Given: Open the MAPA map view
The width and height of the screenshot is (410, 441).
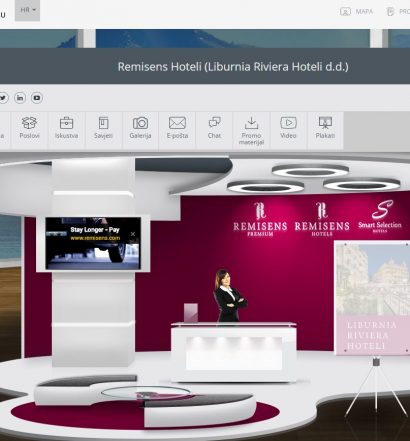Looking at the screenshot, I should (356, 12).
